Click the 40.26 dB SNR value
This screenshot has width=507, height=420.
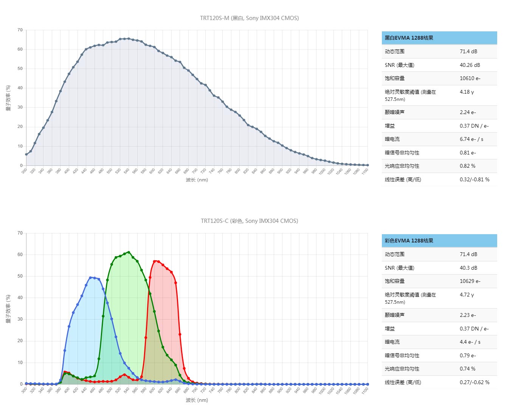(470, 65)
